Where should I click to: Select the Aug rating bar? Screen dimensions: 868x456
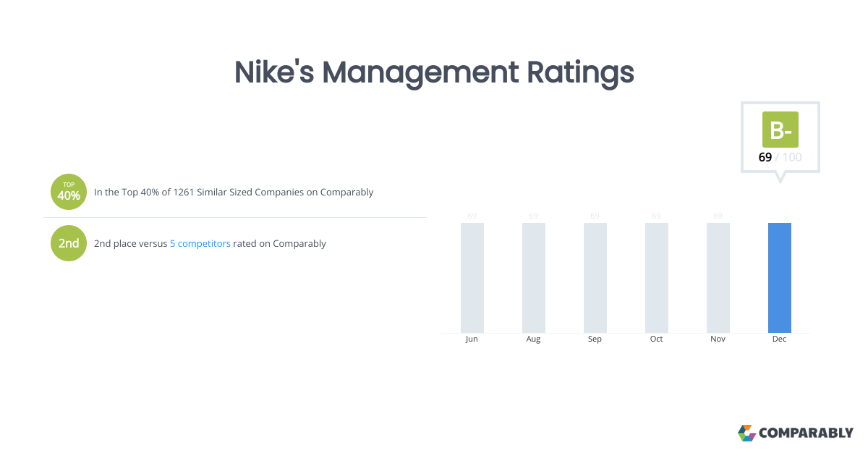[534, 277]
